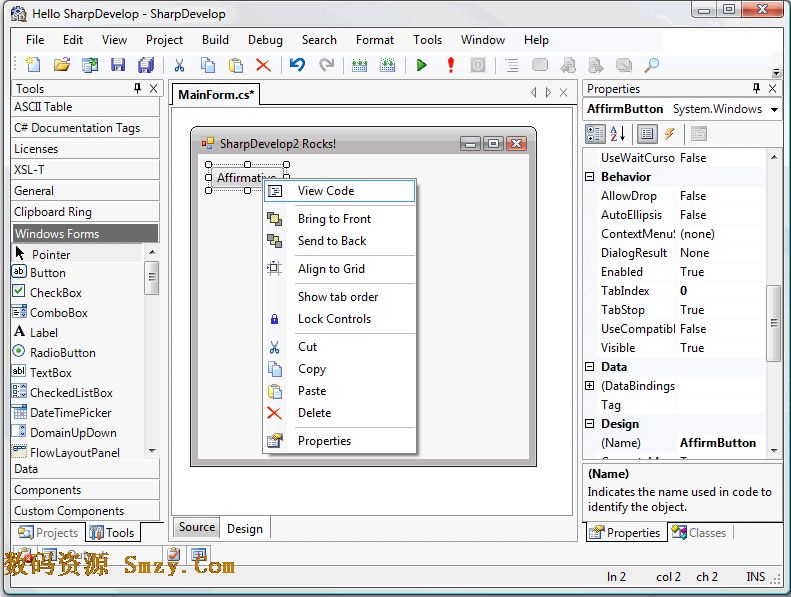Collapse the Design property category
Screen dimensions: 791x597
(589, 423)
